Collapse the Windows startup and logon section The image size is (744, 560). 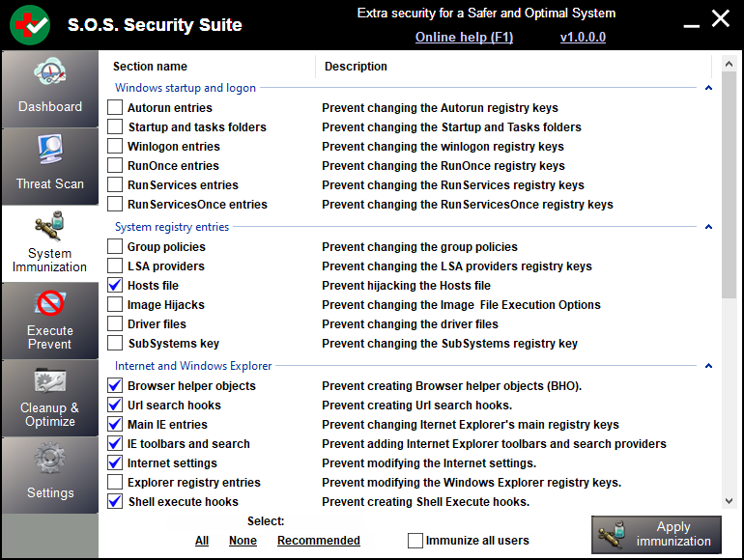(708, 88)
